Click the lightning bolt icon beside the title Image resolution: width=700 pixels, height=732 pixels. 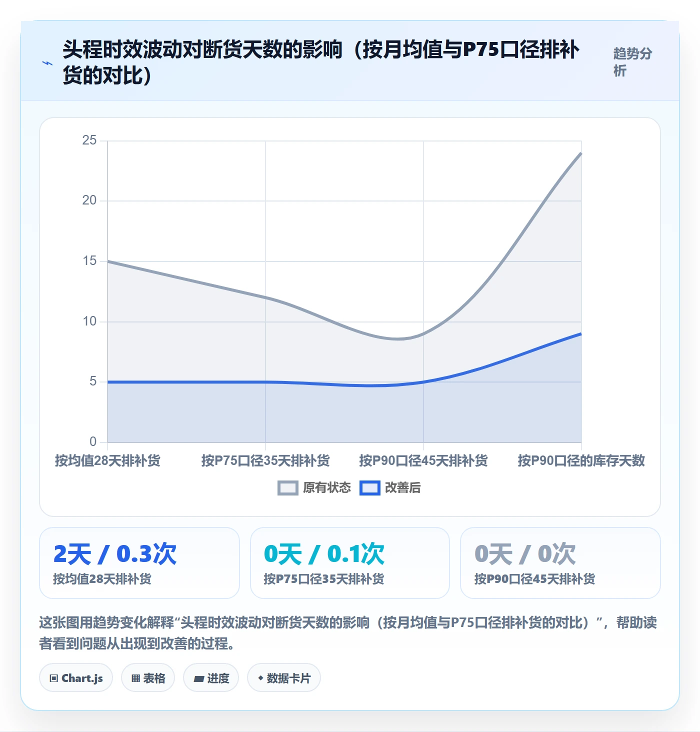[47, 63]
